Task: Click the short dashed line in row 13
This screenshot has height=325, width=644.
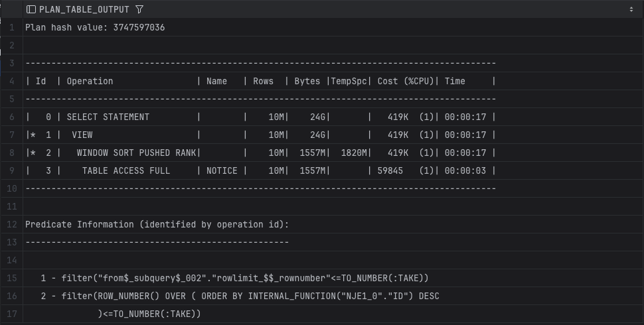Action: (x=157, y=243)
